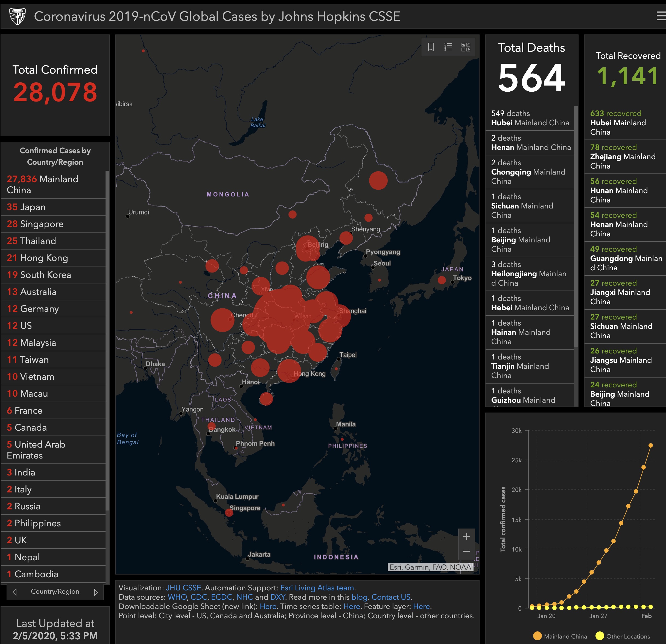Click the Country/Region tab label
This screenshot has height=644, width=666.
55,592
